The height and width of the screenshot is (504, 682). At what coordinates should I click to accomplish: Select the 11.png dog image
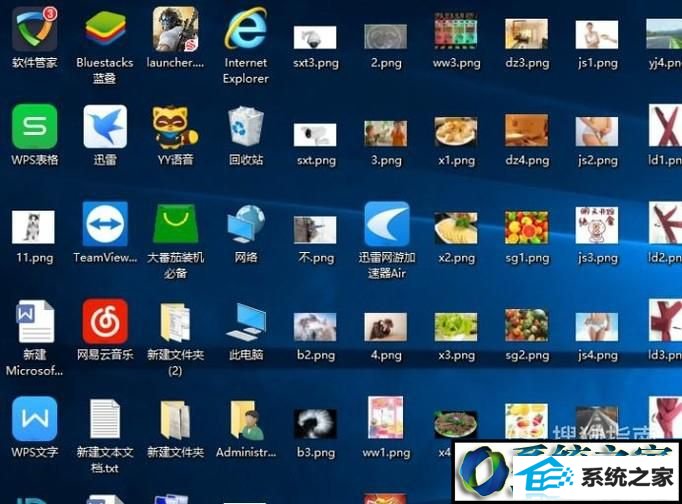coord(33,227)
